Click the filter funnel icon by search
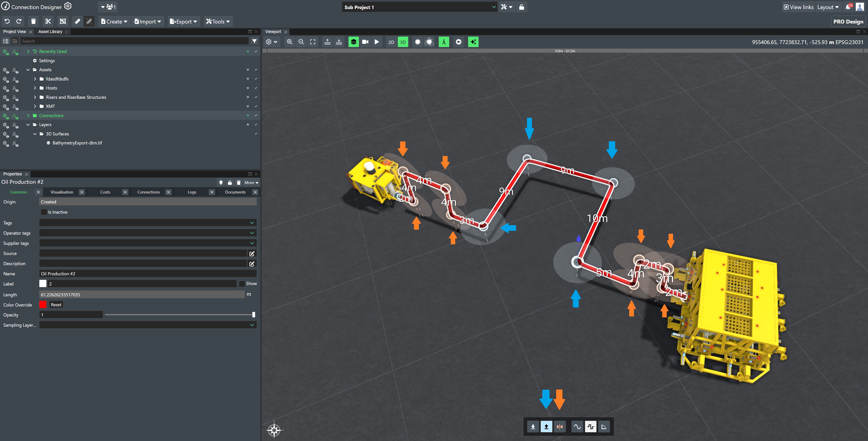Screen dimensions: 868x441 tap(254, 41)
